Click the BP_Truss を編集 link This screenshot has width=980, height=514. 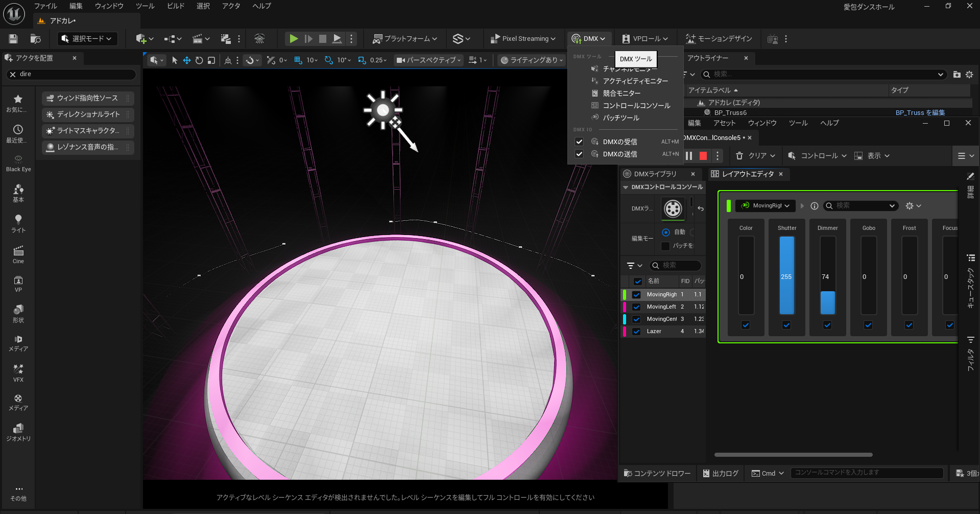(920, 112)
